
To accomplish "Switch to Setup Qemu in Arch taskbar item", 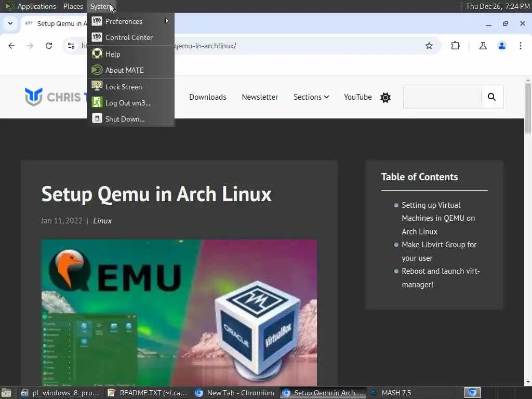I will pyautogui.click(x=323, y=393).
